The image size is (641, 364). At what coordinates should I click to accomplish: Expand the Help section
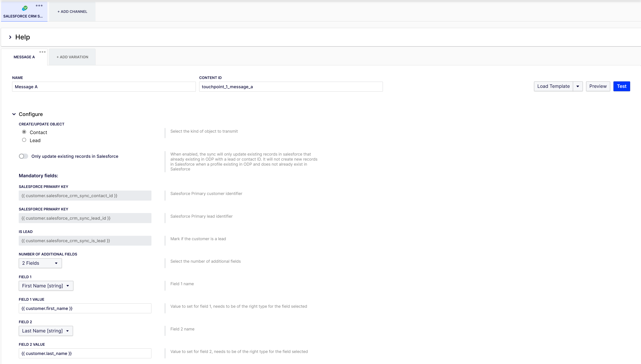10,37
